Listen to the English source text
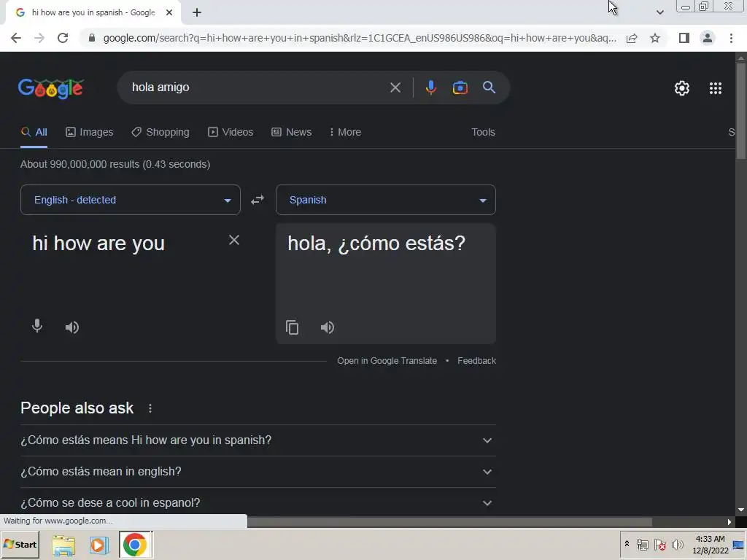The image size is (747, 560). (72, 327)
